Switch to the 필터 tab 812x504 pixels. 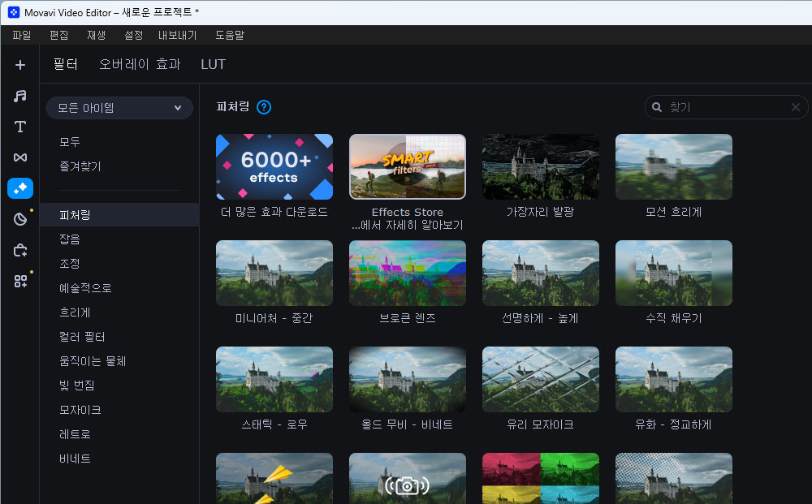tap(66, 64)
